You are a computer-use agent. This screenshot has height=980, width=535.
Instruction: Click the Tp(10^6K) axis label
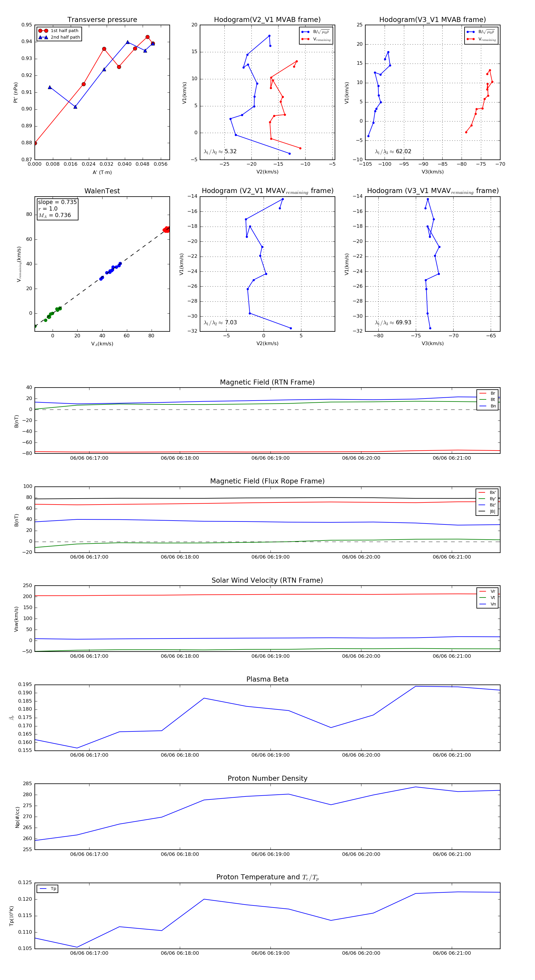11,916
